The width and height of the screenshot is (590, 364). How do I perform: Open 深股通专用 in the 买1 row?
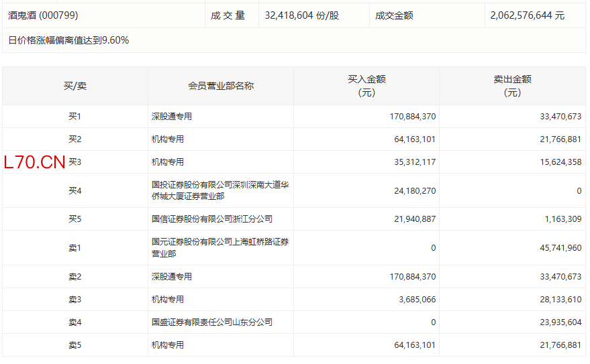(172, 117)
